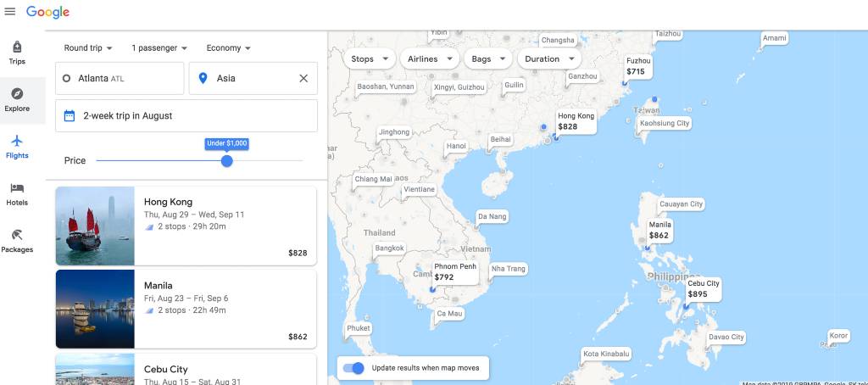The image size is (868, 385).
Task: Open Explore in the sidebar
Action: [x=17, y=100]
